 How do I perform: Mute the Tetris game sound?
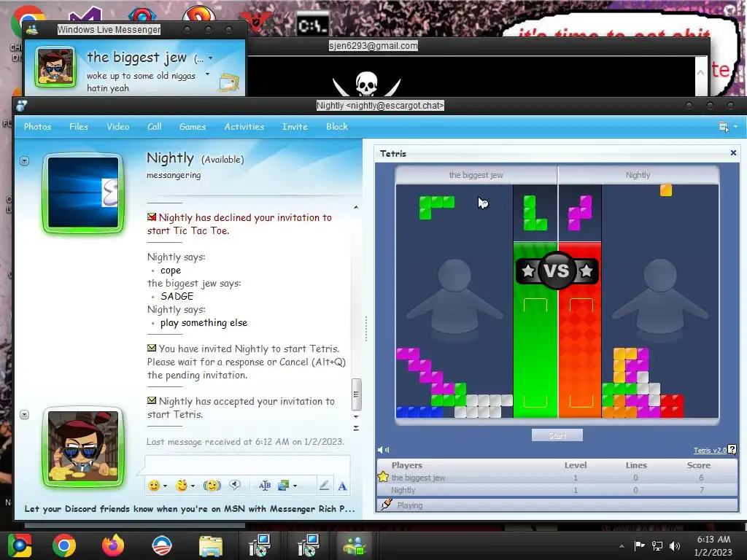click(x=383, y=449)
